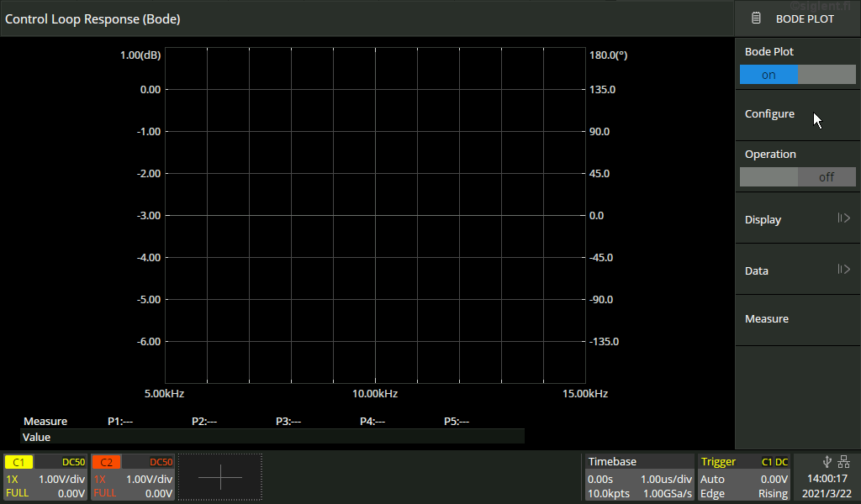861x504 pixels.
Task: Click the add channel crosshair box
Action: pyautogui.click(x=220, y=477)
